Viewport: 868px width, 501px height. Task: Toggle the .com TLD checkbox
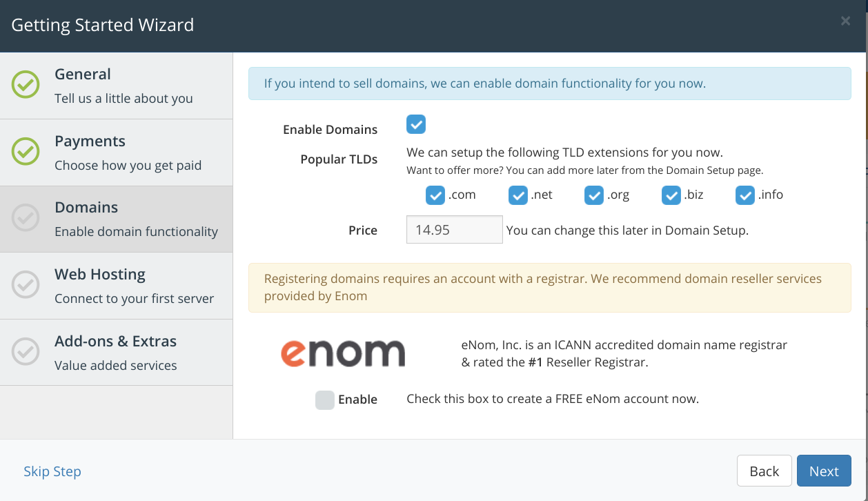[x=435, y=195]
